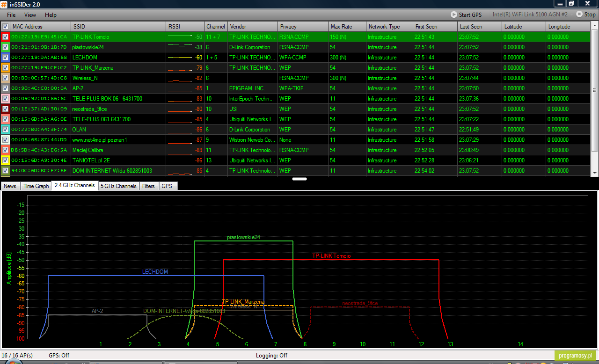Toggle the Maciej Calibra checkbox
Screen dimensions: 599x364
coord(5,150)
